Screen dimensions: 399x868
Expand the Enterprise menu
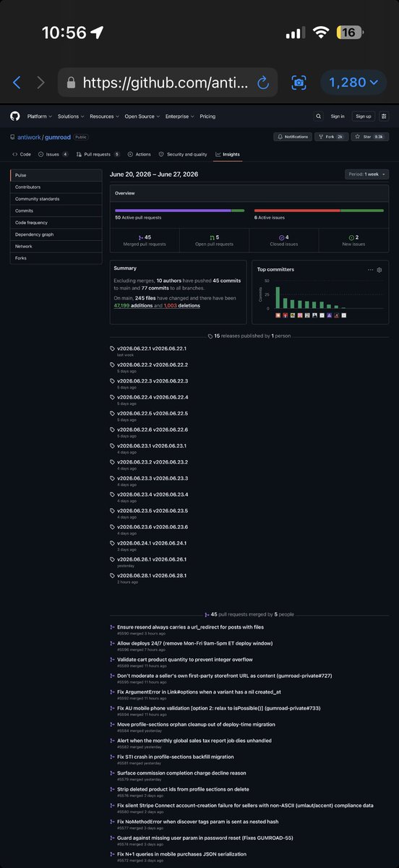[179, 116]
